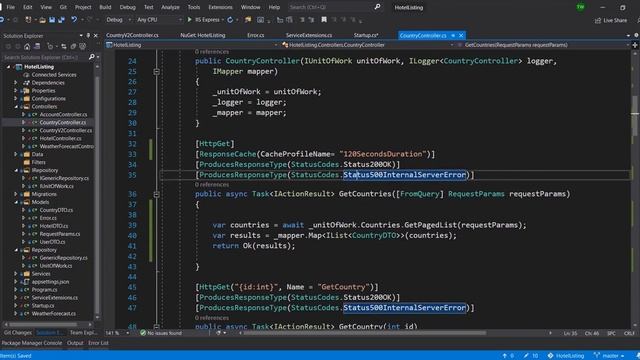Open the Extensions menu
This screenshot has height=360, width=640.
point(220,7)
